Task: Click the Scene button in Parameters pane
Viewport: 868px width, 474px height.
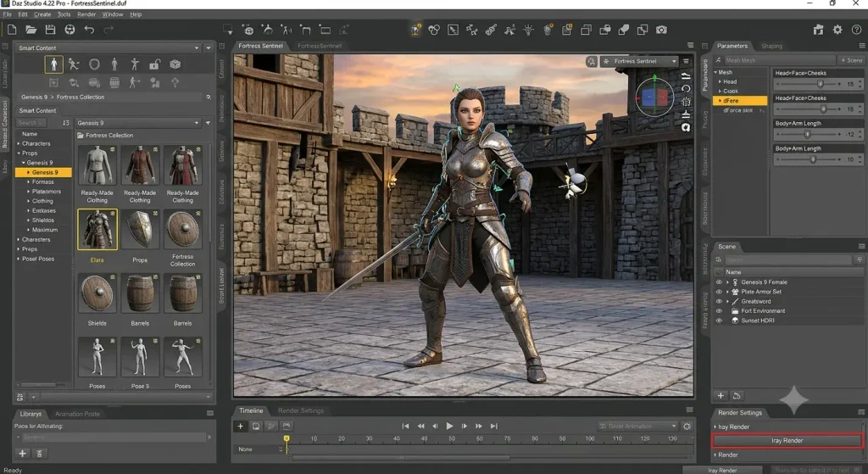Action: coord(851,60)
